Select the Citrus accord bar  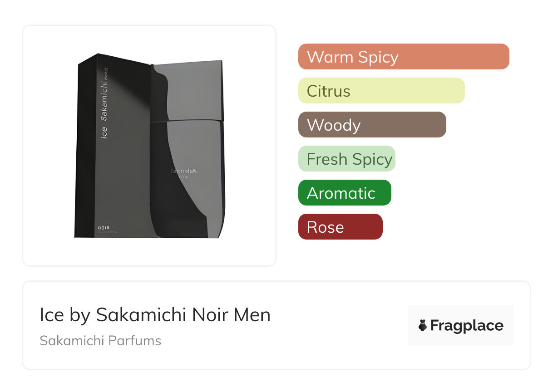tap(381, 91)
